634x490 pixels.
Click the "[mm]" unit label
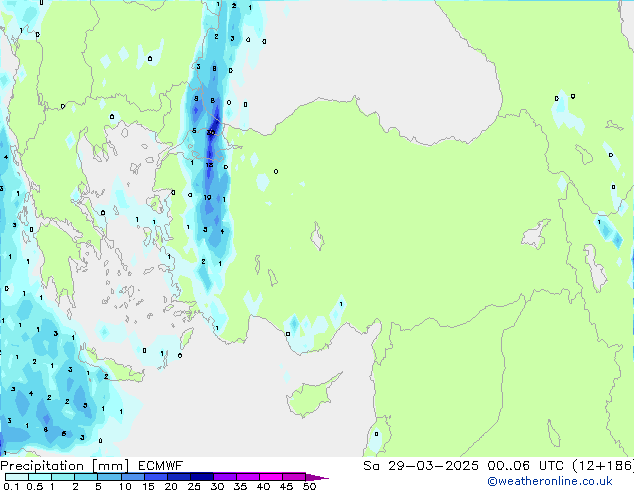110,466
